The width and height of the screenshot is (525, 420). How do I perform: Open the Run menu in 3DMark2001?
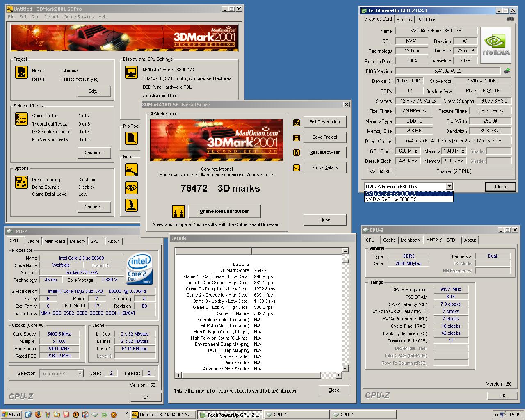pos(36,17)
